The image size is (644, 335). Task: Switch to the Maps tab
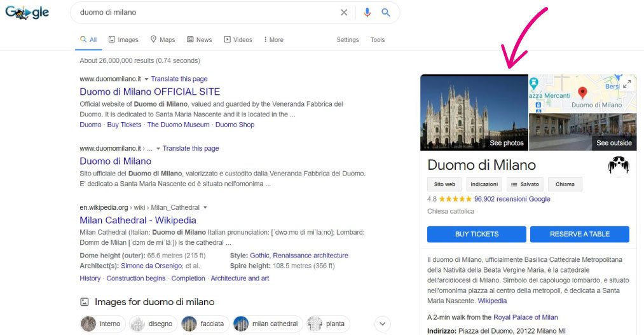click(162, 40)
